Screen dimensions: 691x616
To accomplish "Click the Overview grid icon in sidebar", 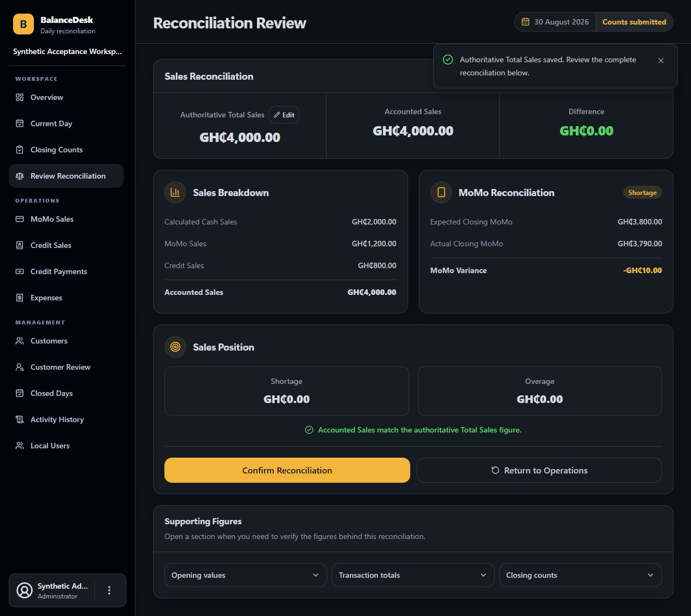I will pos(20,97).
